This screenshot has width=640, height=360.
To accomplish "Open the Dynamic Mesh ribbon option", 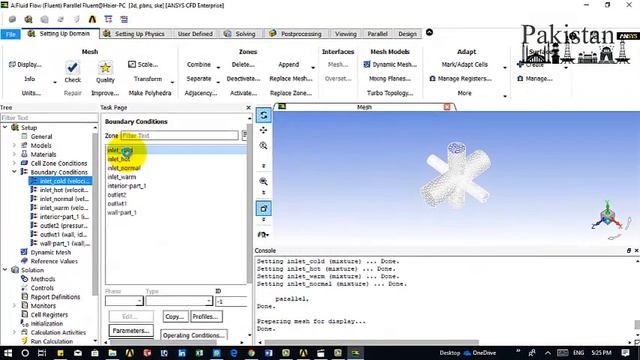I will tap(390, 64).
